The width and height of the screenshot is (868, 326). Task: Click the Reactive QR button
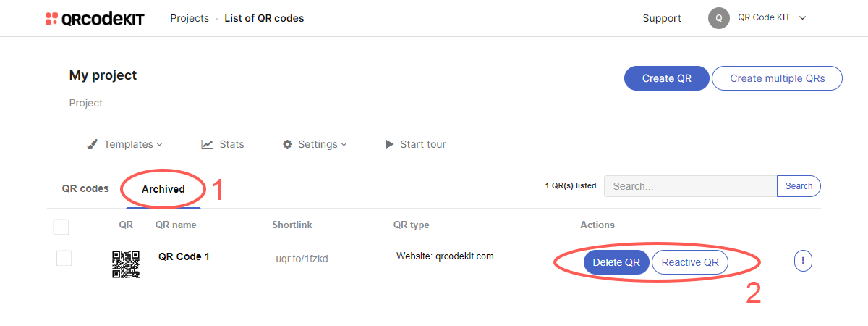(690, 262)
